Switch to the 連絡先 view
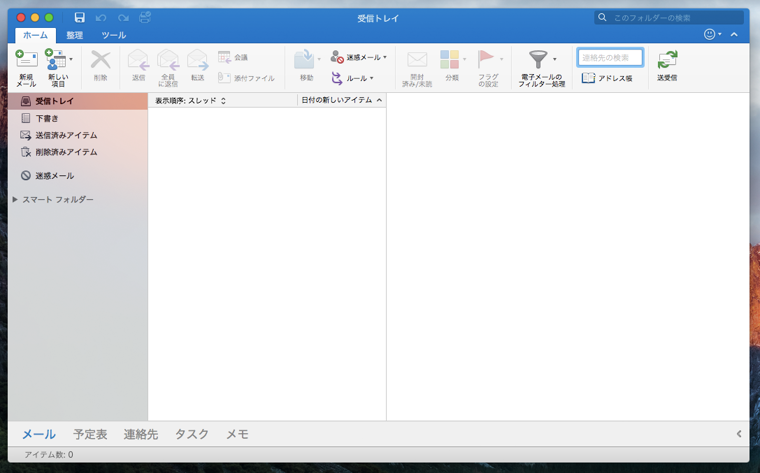The image size is (760, 473). click(141, 434)
